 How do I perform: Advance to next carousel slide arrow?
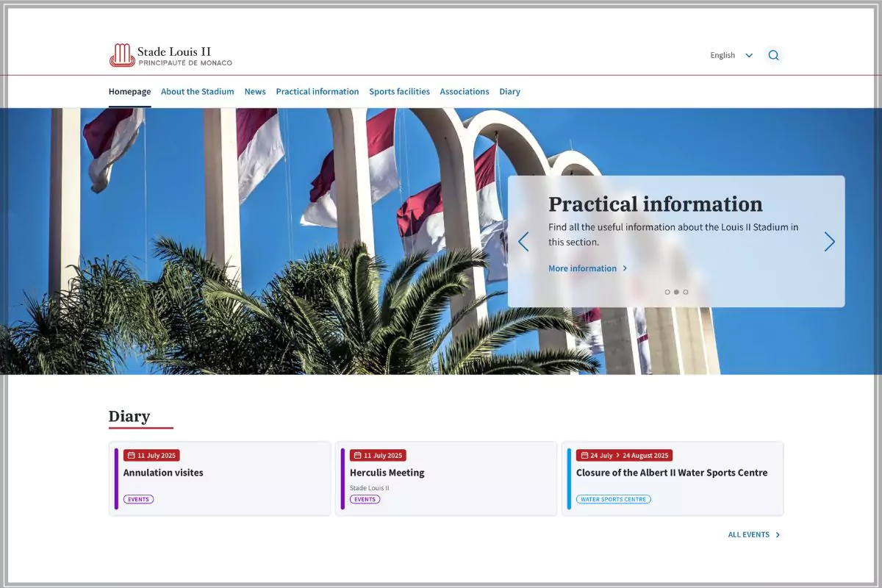(829, 241)
